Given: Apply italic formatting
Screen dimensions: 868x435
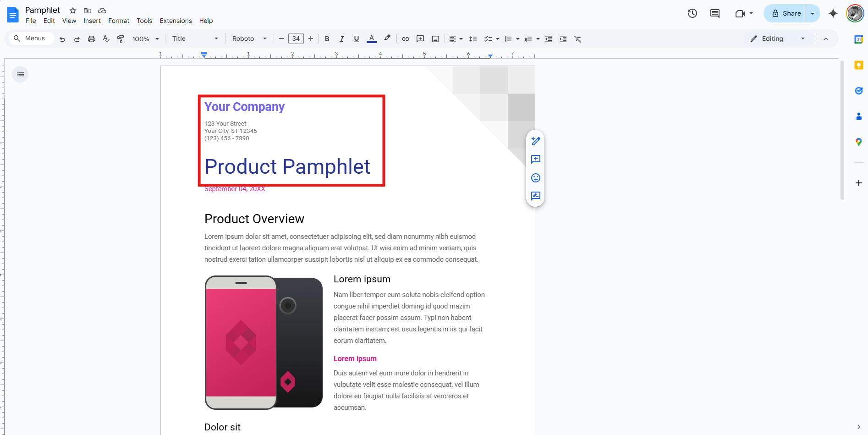Looking at the screenshot, I should [x=341, y=39].
